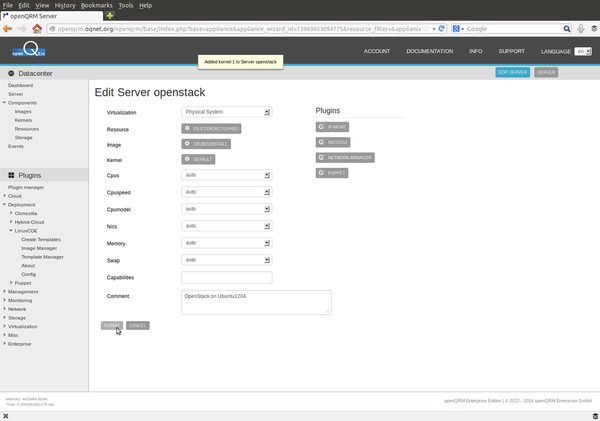Viewport: 600px width, 421px height.
Task: Click the SERVER tab button
Action: 546,72
